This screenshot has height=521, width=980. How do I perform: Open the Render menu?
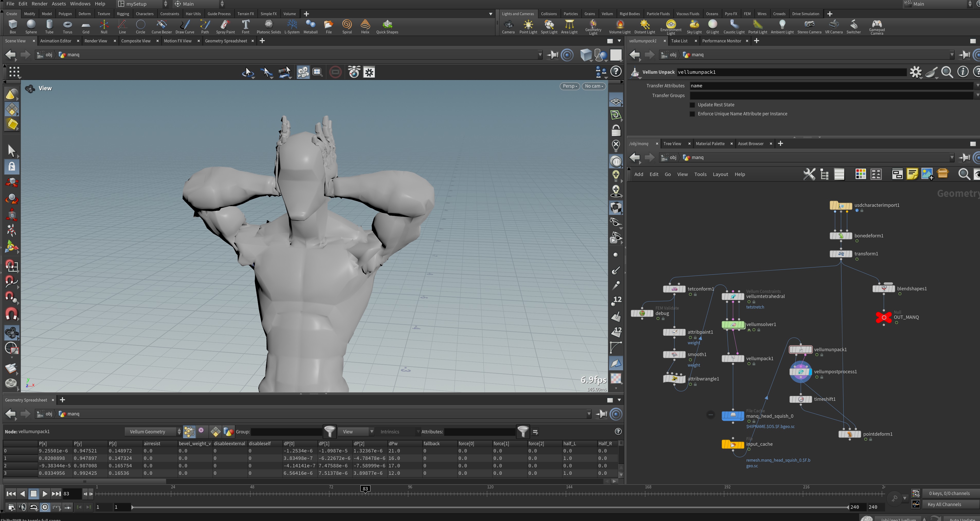pyautogui.click(x=40, y=4)
